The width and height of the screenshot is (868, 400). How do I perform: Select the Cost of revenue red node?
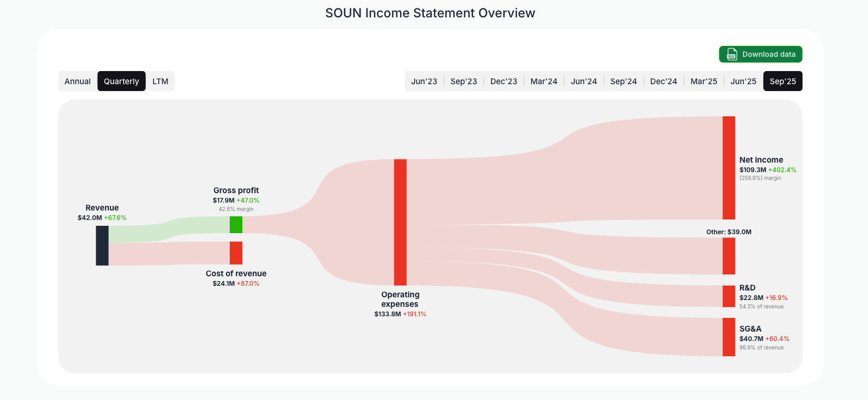pyautogui.click(x=236, y=252)
